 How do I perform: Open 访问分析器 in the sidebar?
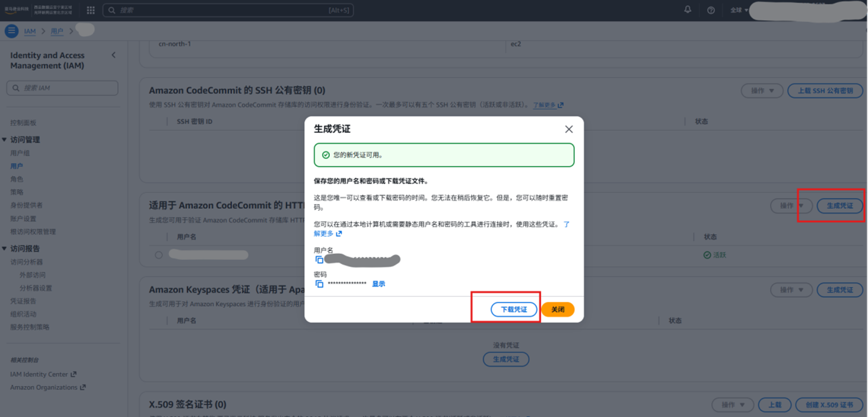point(26,262)
